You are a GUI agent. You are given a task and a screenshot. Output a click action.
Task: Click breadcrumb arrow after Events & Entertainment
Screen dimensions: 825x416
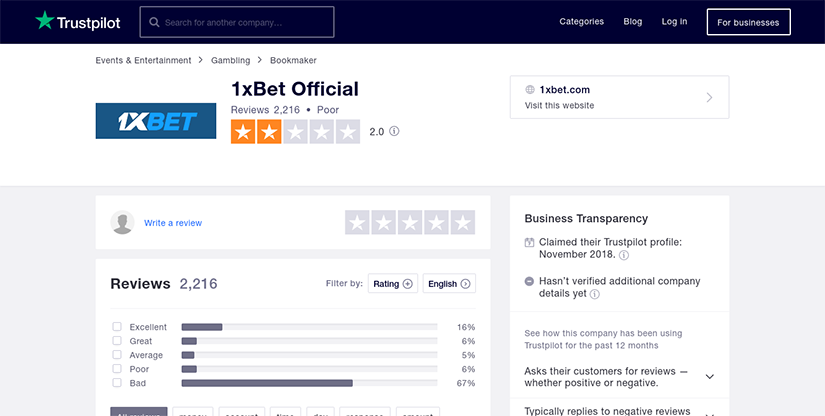click(200, 60)
